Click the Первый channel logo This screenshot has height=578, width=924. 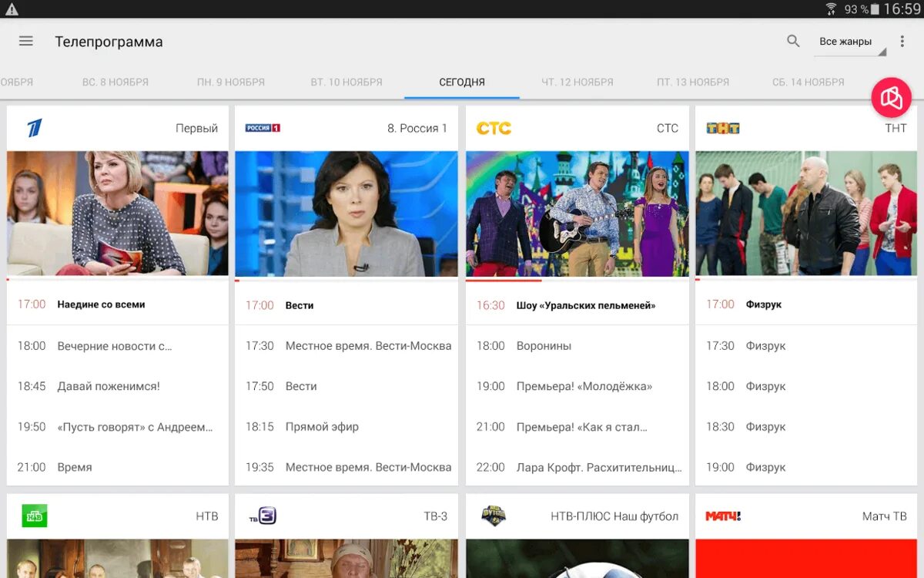click(35, 128)
